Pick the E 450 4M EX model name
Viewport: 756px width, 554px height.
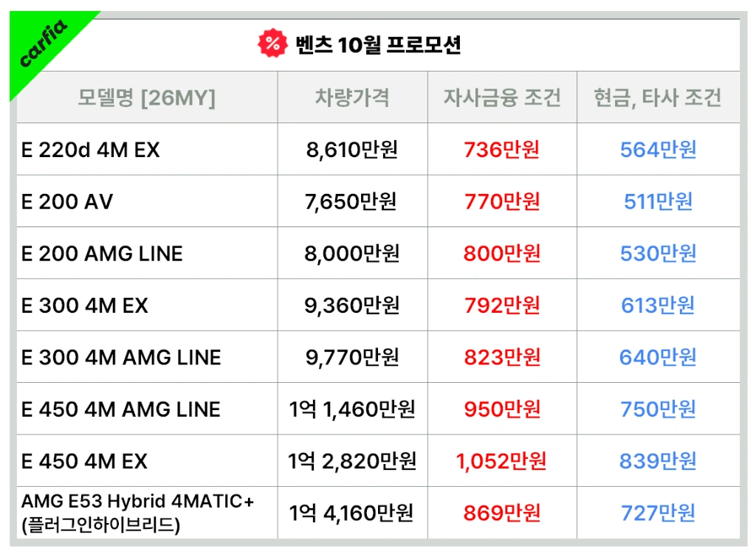pyautogui.click(x=84, y=462)
